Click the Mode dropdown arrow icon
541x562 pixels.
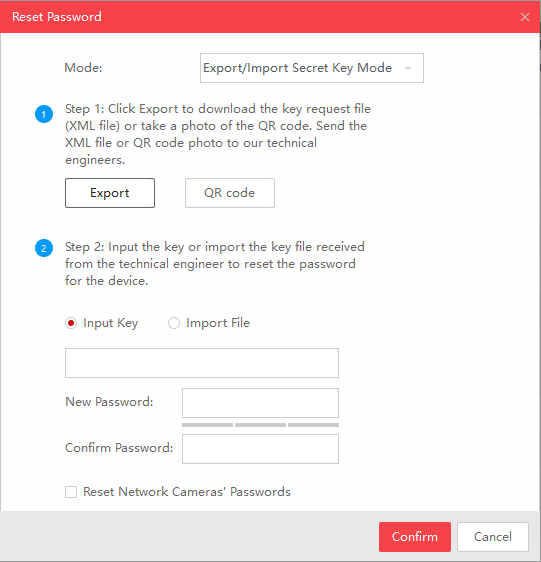tap(408, 68)
